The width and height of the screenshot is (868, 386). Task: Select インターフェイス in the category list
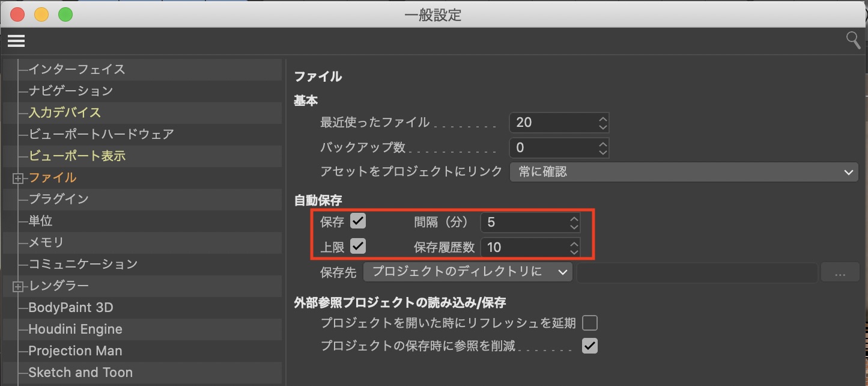77,69
